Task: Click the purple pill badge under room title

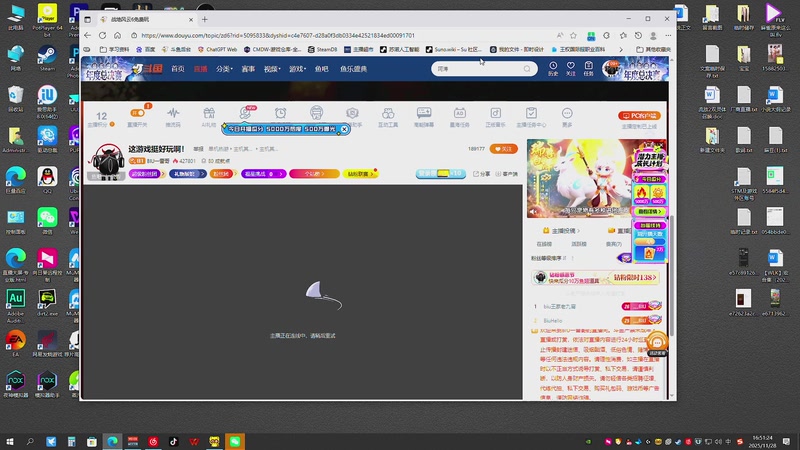Action: pyautogui.click(x=145, y=174)
